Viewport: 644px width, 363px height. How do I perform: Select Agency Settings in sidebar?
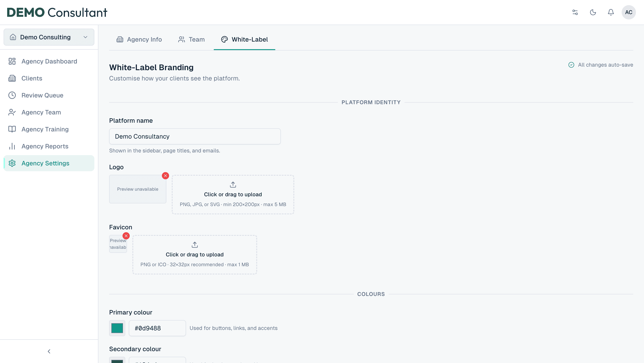(x=49, y=163)
